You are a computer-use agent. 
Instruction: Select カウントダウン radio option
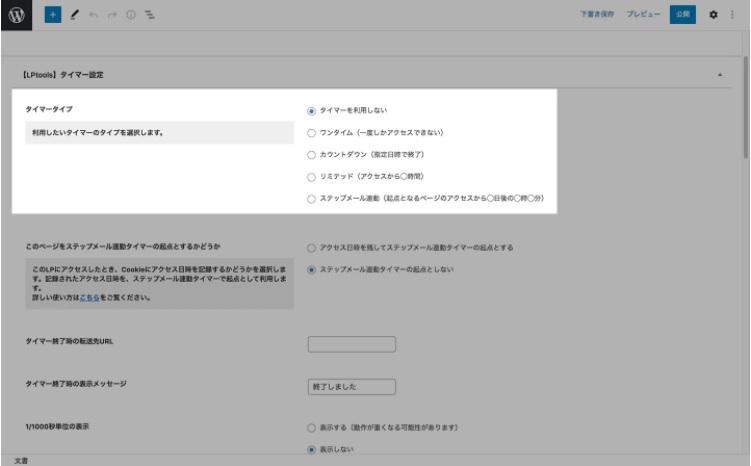(311, 155)
